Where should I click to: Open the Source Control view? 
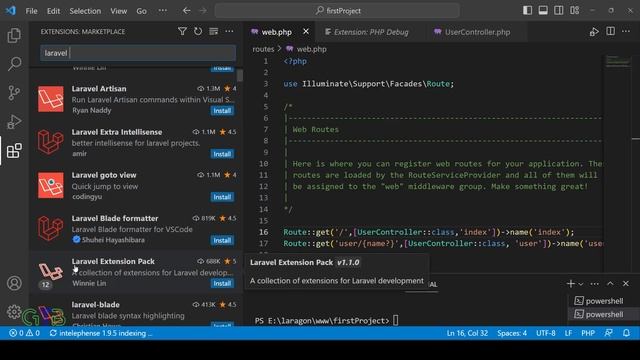click(14, 93)
